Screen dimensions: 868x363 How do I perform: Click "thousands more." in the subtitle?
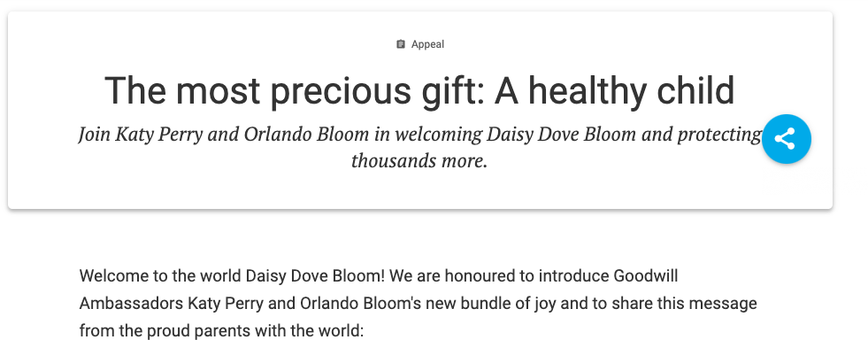[419, 161]
